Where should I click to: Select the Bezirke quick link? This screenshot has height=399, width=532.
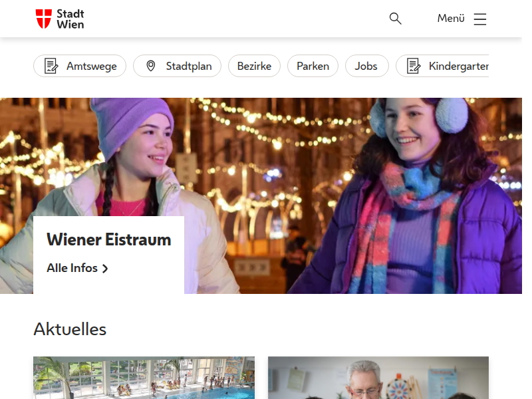tap(254, 66)
